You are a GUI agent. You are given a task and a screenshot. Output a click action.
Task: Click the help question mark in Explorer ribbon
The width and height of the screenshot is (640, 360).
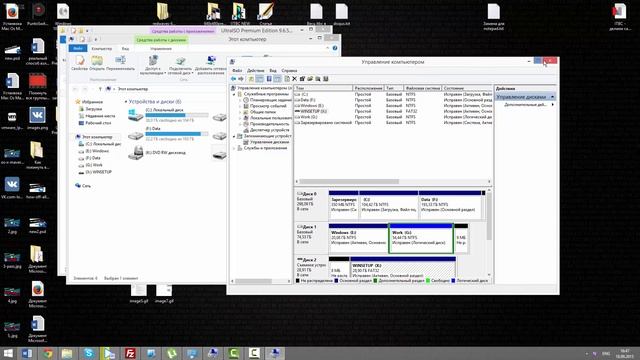[x=335, y=48]
